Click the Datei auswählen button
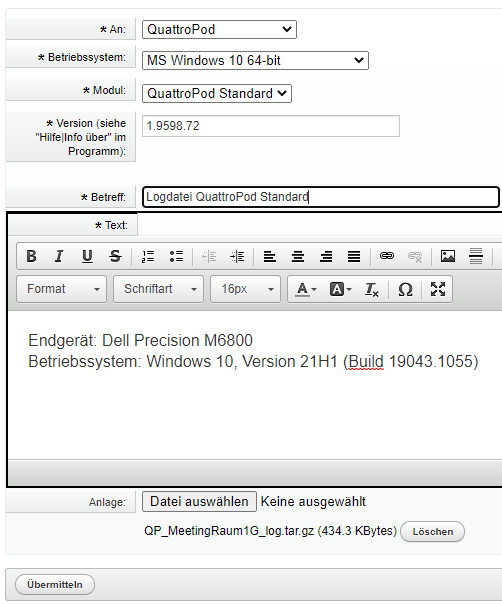 click(199, 502)
